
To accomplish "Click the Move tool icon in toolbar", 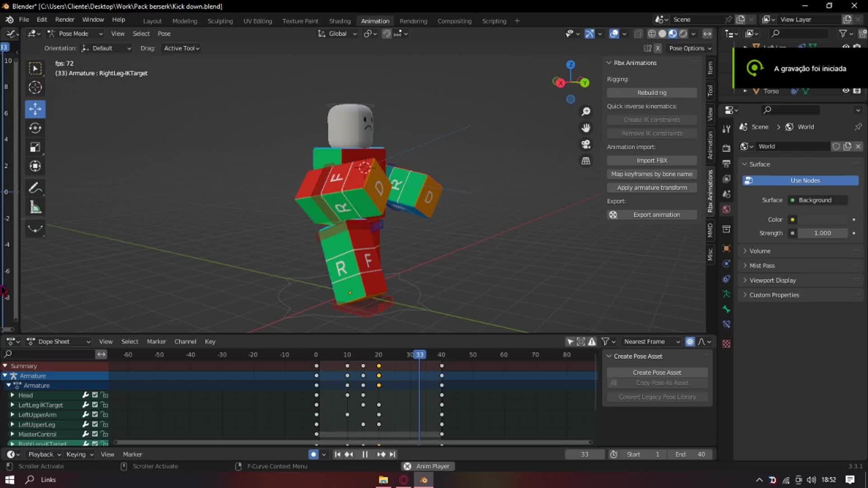I will [34, 108].
